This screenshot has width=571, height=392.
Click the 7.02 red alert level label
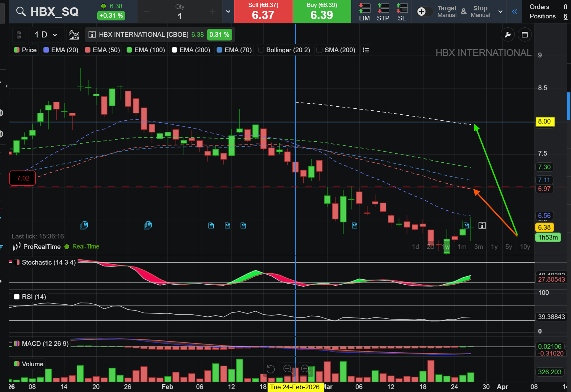23,178
